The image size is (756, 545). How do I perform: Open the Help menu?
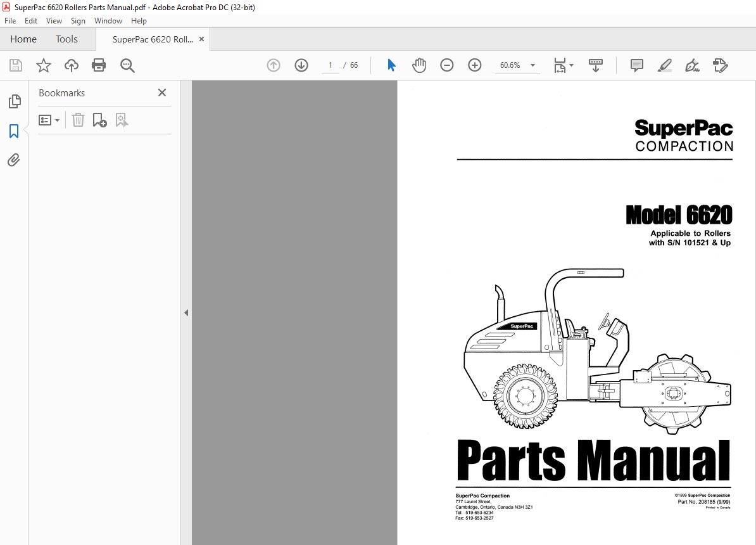click(139, 21)
